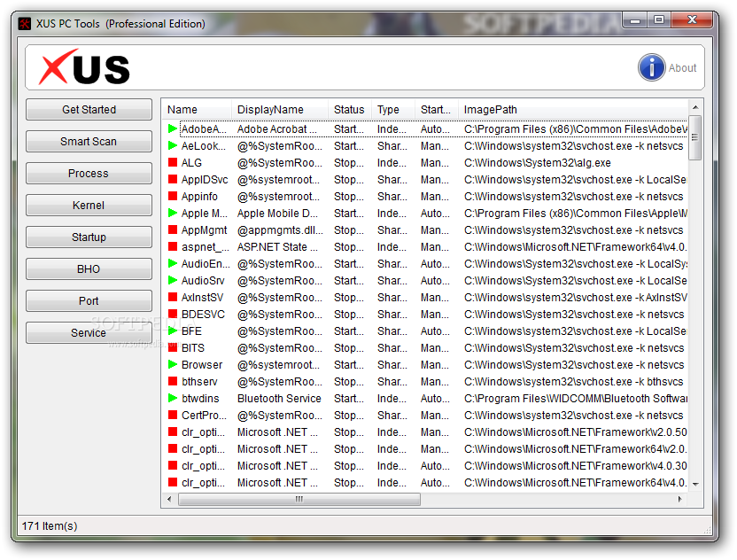Click the vertical scrollbar up arrow
Viewport: 737px width, 560px height.
click(695, 107)
